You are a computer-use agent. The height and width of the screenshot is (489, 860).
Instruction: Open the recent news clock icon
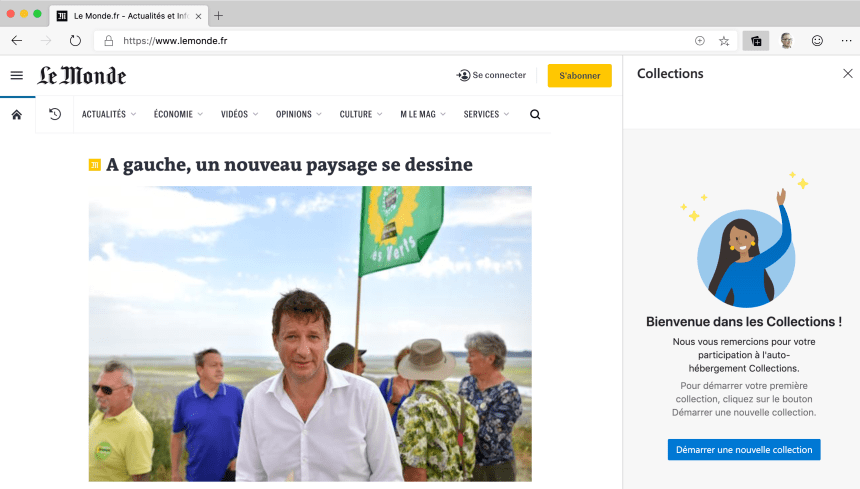[x=55, y=114]
